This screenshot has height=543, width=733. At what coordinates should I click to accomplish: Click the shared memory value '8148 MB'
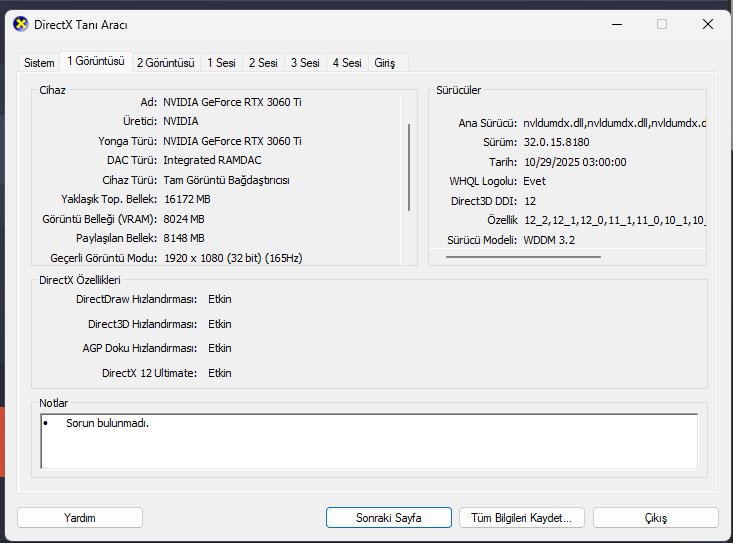184,238
